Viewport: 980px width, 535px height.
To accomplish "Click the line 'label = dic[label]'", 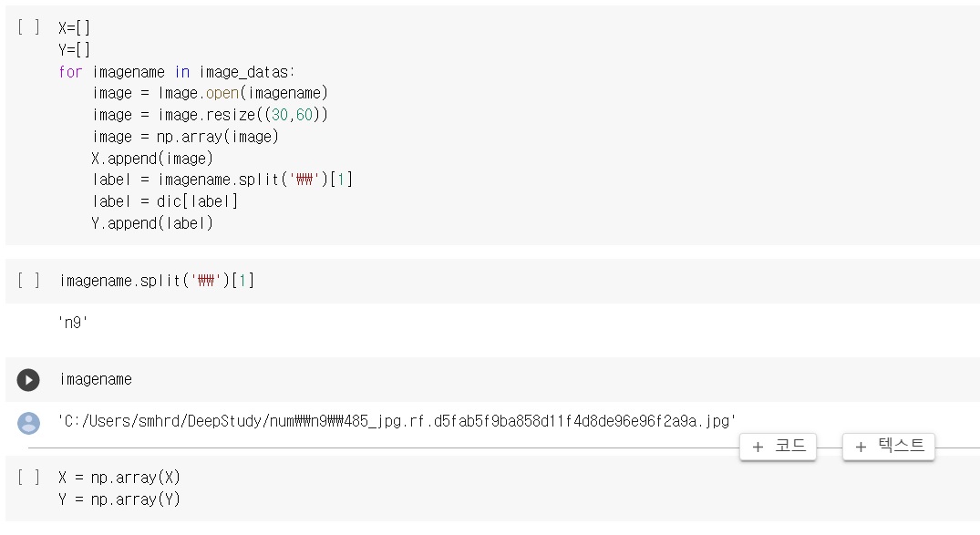I will pos(165,201).
